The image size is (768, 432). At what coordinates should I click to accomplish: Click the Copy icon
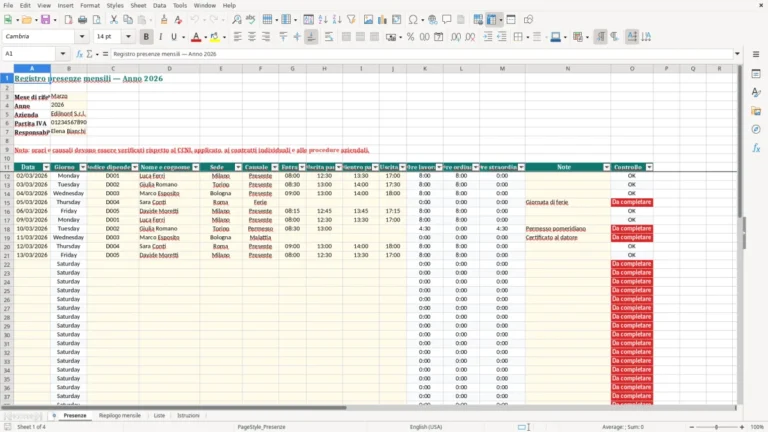click(128, 20)
